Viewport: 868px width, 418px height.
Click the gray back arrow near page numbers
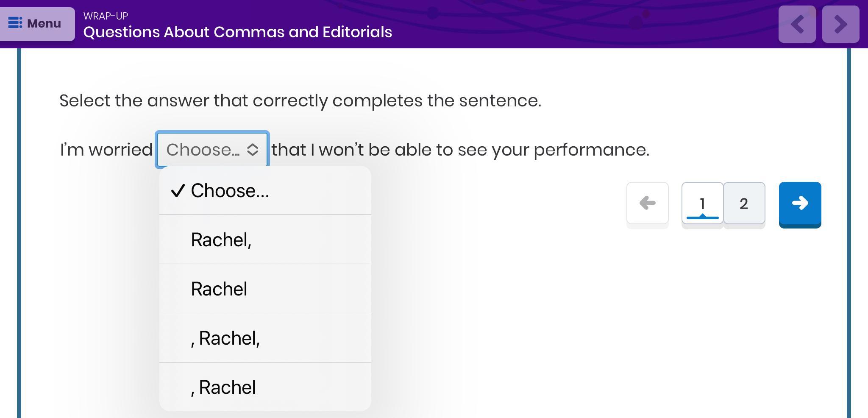tap(647, 203)
